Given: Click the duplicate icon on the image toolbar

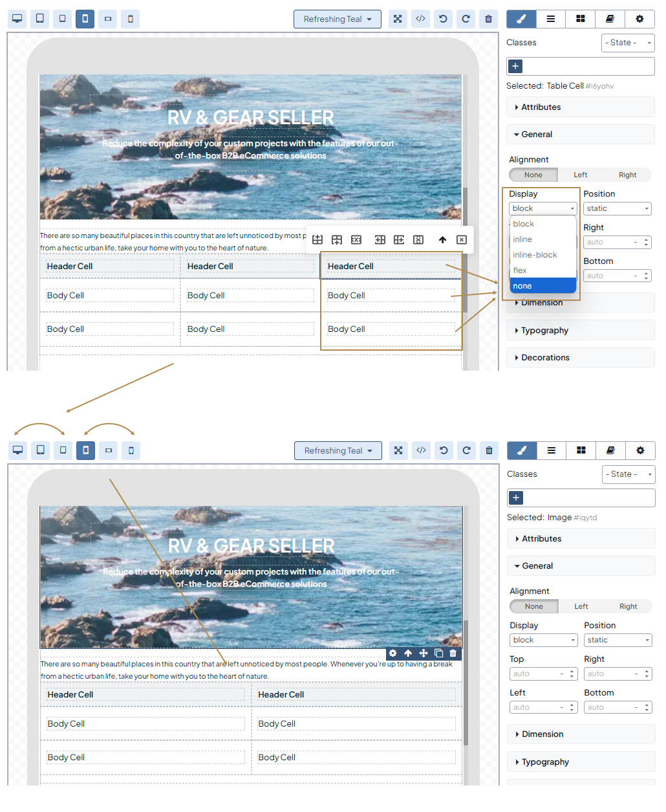Looking at the screenshot, I should 438,653.
